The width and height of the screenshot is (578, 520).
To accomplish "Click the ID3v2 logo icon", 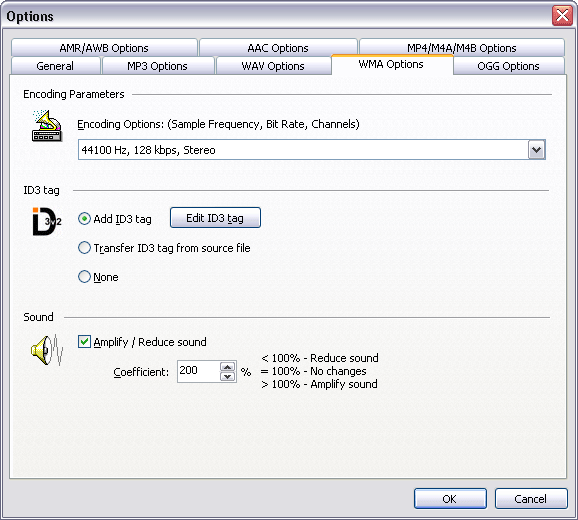I will [x=46, y=221].
